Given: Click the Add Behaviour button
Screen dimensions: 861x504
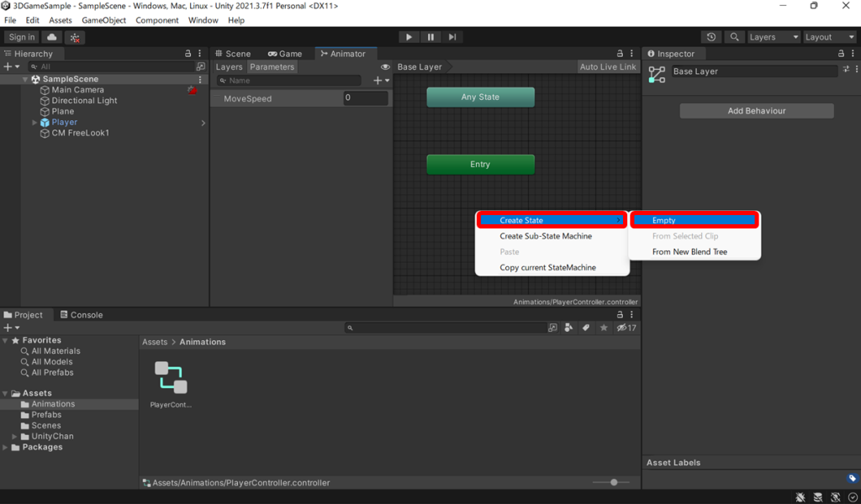Looking at the screenshot, I should click(x=756, y=111).
